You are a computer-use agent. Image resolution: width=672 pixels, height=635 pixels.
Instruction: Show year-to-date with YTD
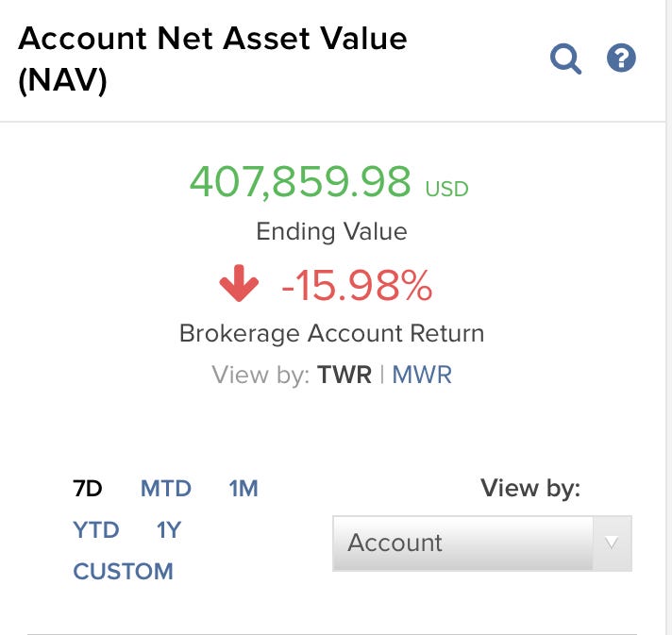pos(96,530)
